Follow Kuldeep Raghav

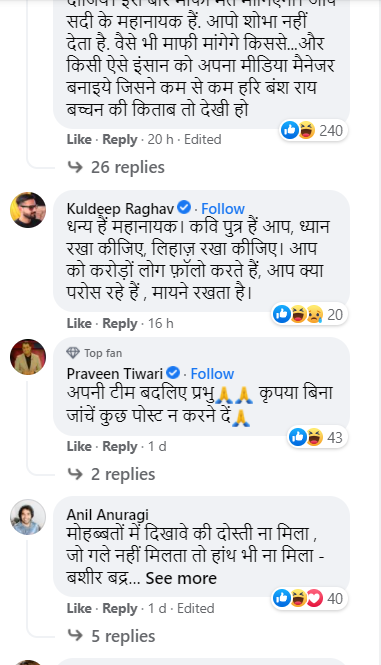pos(223,209)
